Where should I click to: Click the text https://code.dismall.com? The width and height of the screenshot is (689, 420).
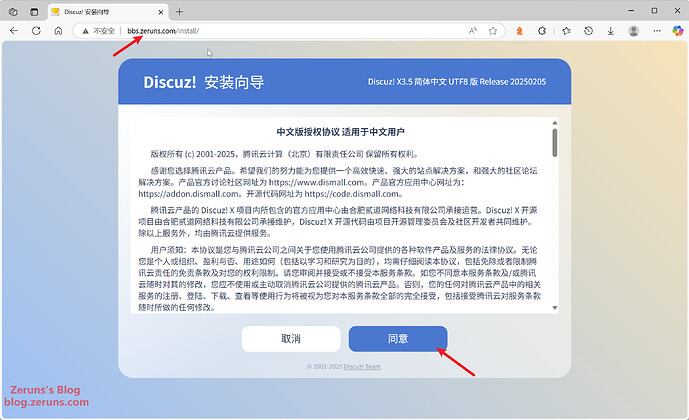coord(352,194)
